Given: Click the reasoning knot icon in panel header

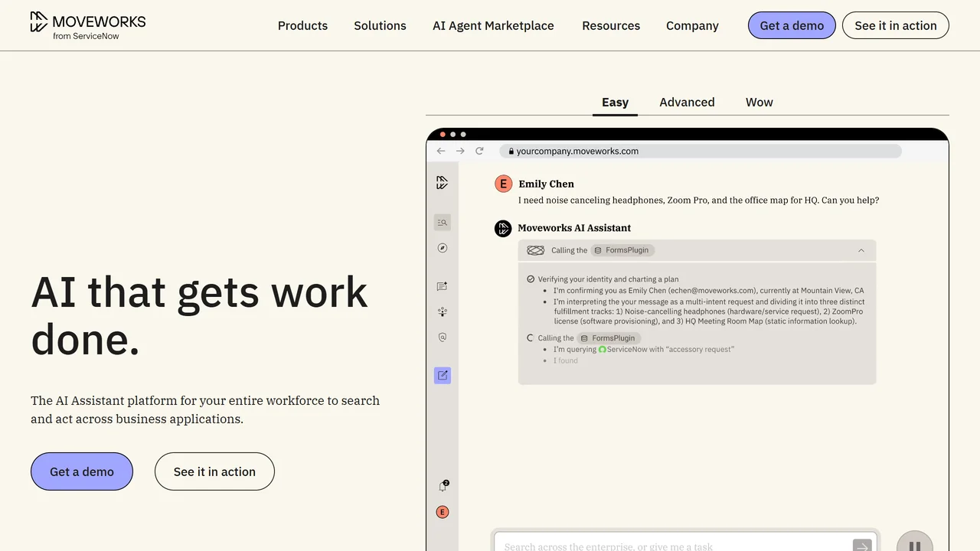Looking at the screenshot, I should pos(536,250).
